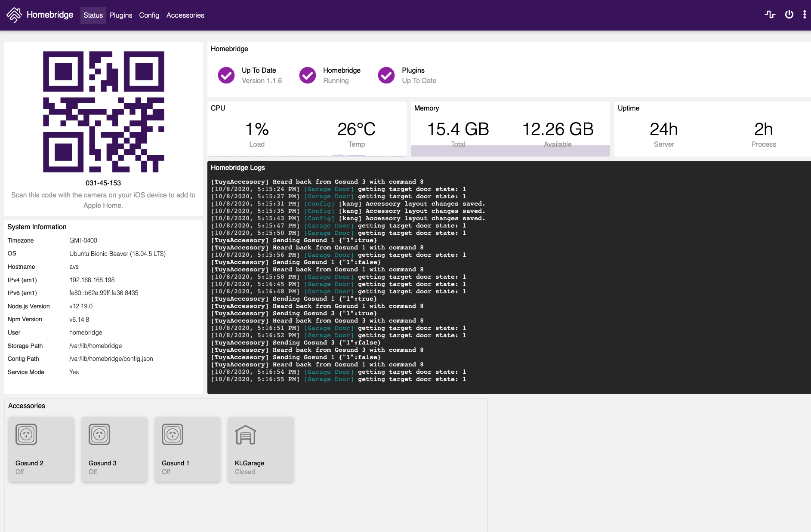
Task: Click the 5:15:31 PM Config log line
Action: click(348, 204)
